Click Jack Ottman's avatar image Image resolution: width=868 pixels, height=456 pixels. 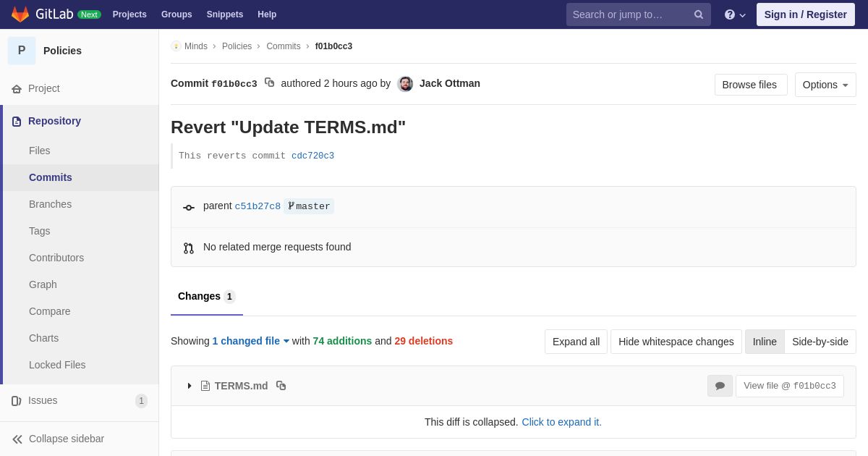coord(405,84)
